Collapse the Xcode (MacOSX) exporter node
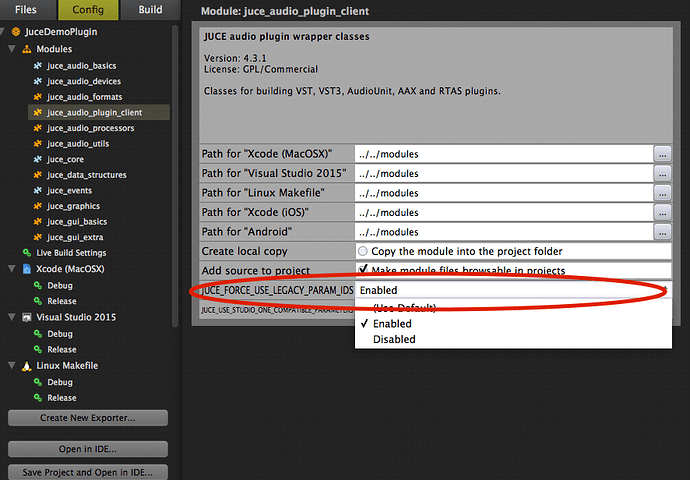 point(12,269)
